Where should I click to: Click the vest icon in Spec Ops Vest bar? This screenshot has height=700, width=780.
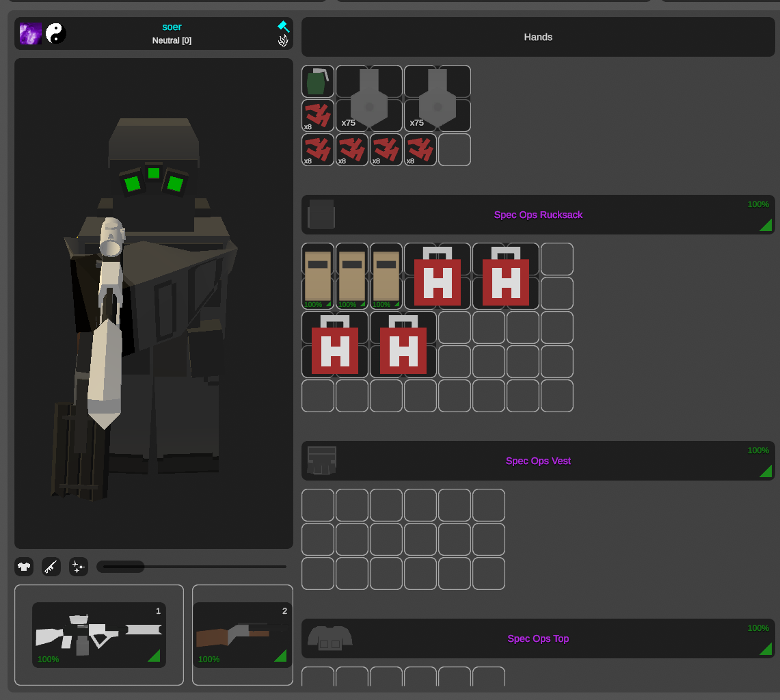[x=321, y=460]
